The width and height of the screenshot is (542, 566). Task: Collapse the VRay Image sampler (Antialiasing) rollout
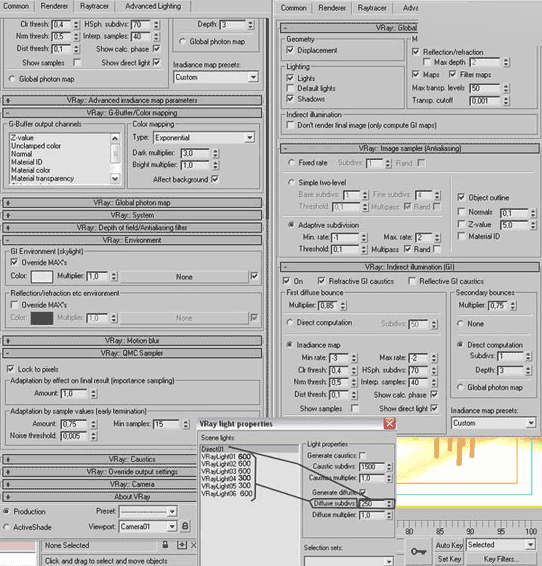[x=410, y=148]
